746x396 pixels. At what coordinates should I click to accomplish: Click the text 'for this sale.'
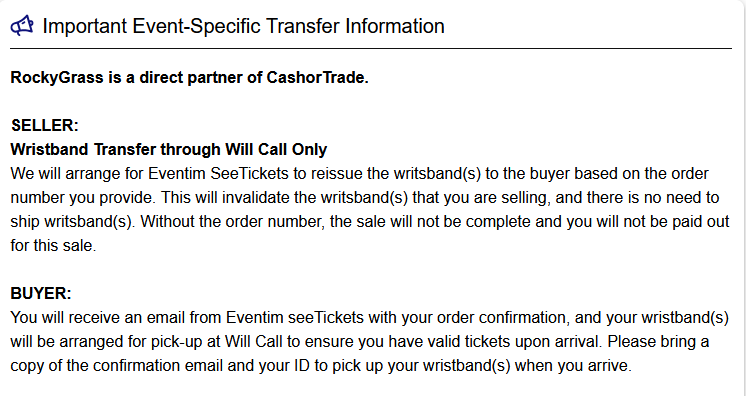[53, 246]
